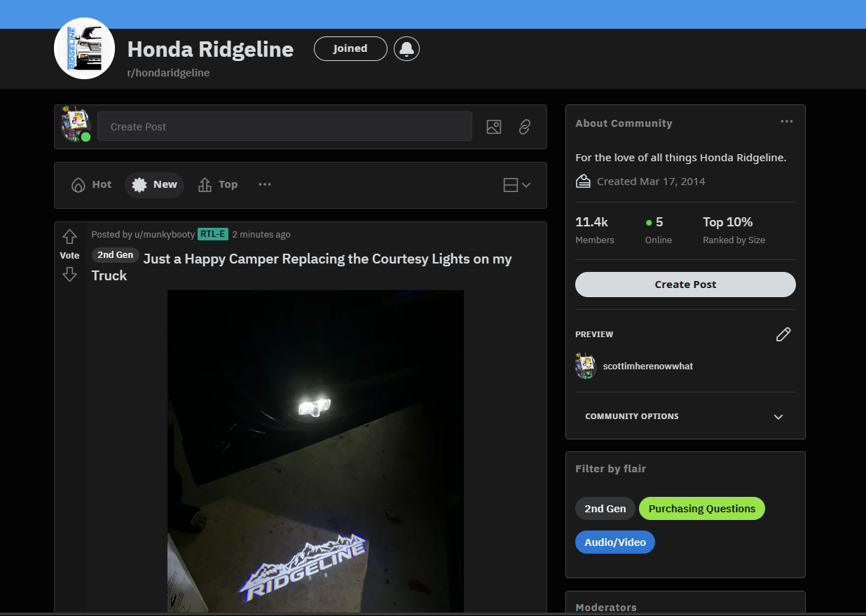The height and width of the screenshot is (616, 866).
Task: Open u/munkybooty user profile link
Action: (x=165, y=235)
